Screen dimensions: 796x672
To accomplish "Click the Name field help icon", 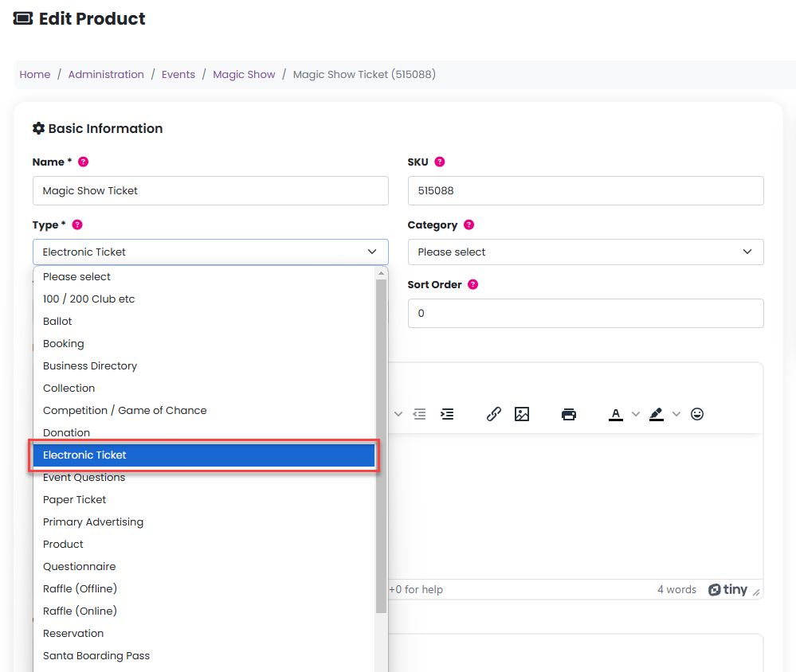I will pos(83,162).
